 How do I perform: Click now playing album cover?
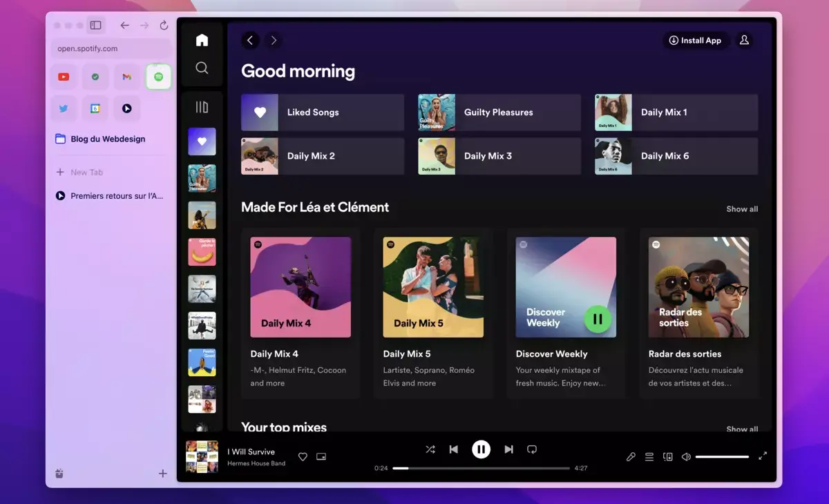tap(202, 457)
